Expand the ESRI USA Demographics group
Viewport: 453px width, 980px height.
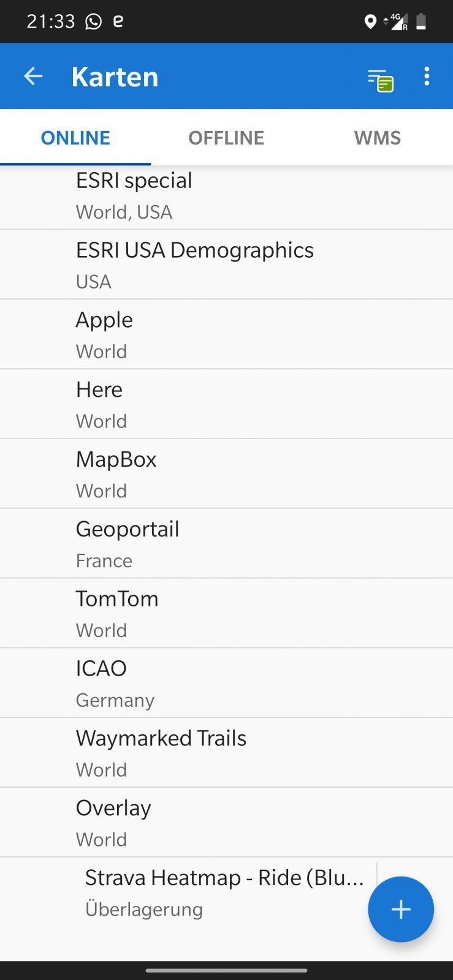226,265
